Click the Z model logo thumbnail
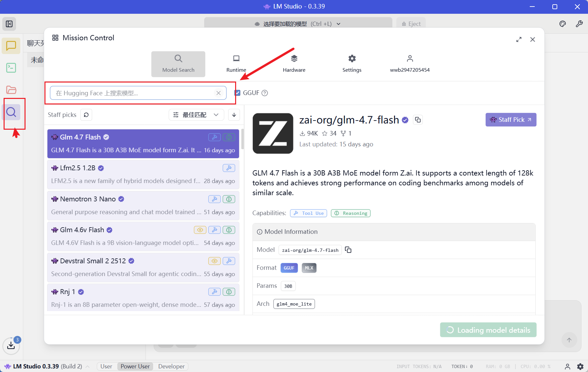The width and height of the screenshot is (588, 372). click(x=273, y=133)
